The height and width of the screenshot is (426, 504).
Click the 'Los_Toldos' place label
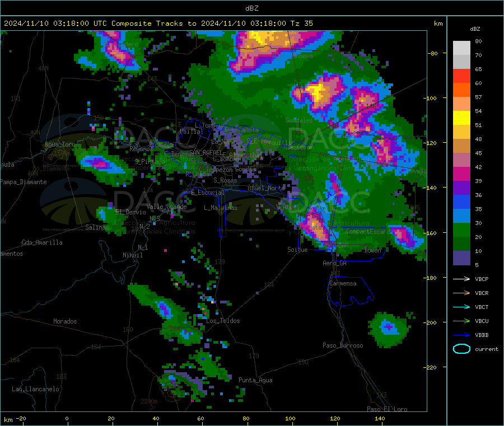click(223, 321)
